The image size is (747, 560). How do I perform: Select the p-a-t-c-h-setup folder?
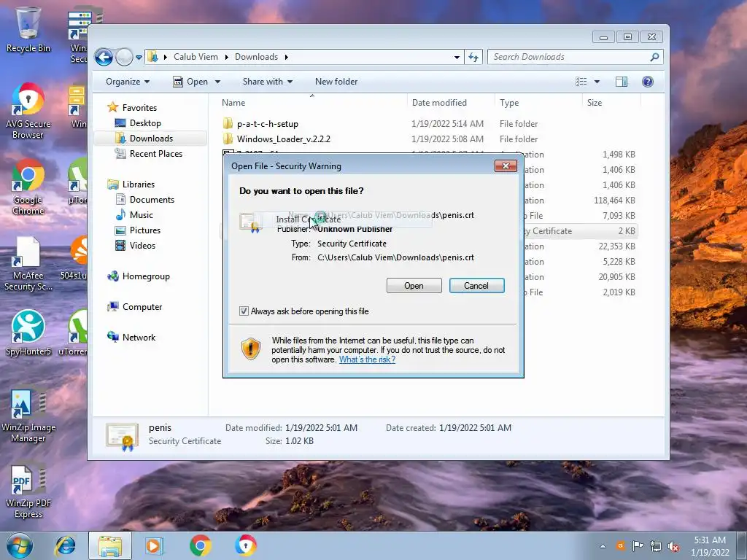click(267, 124)
